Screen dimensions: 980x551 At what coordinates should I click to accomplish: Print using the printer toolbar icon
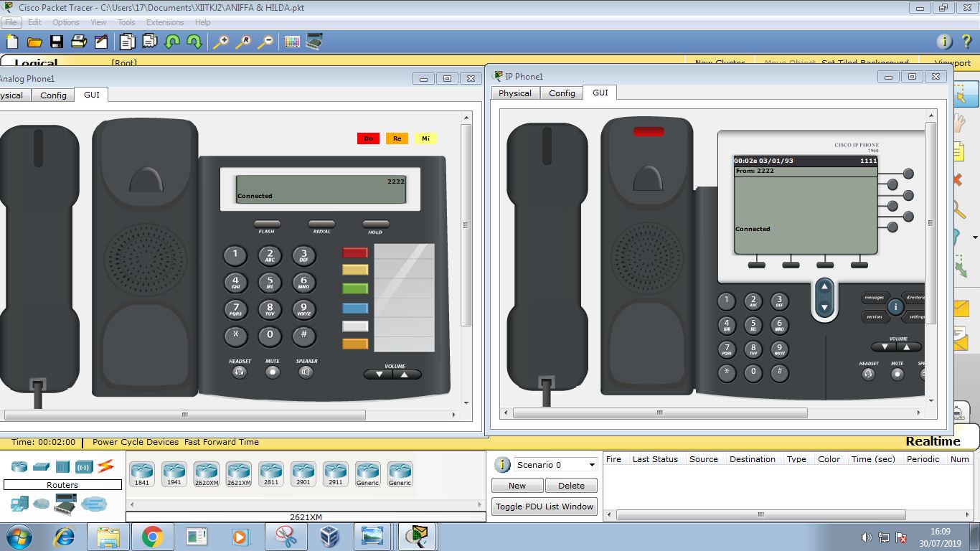click(79, 42)
